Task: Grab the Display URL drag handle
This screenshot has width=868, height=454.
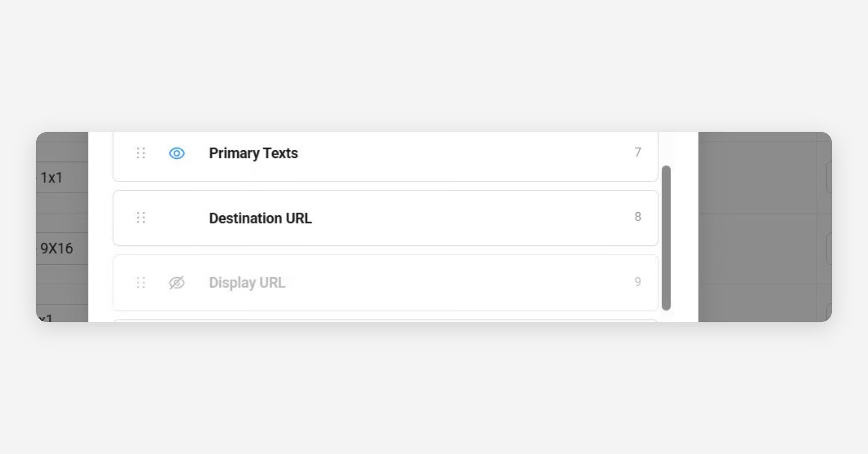Action: point(141,283)
